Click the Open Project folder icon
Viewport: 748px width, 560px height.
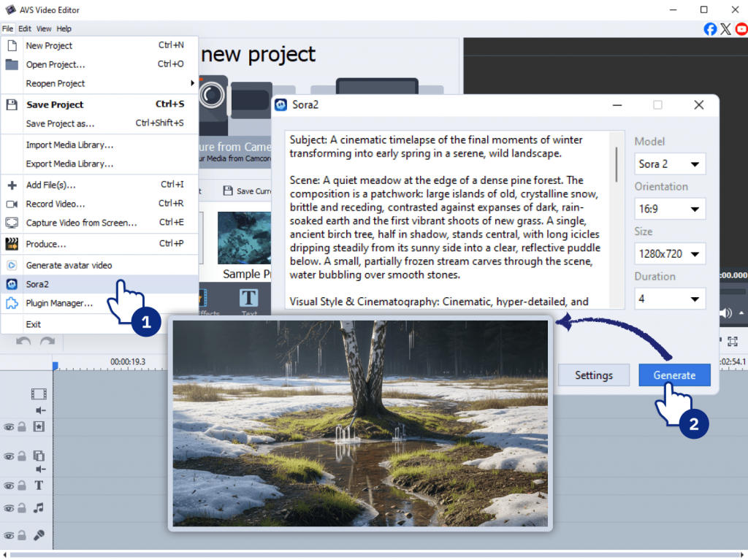click(x=12, y=64)
